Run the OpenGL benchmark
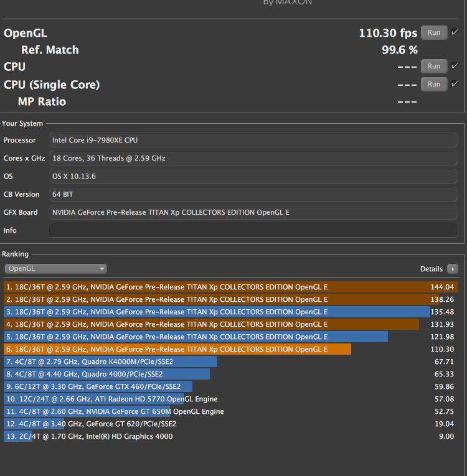 [x=434, y=33]
